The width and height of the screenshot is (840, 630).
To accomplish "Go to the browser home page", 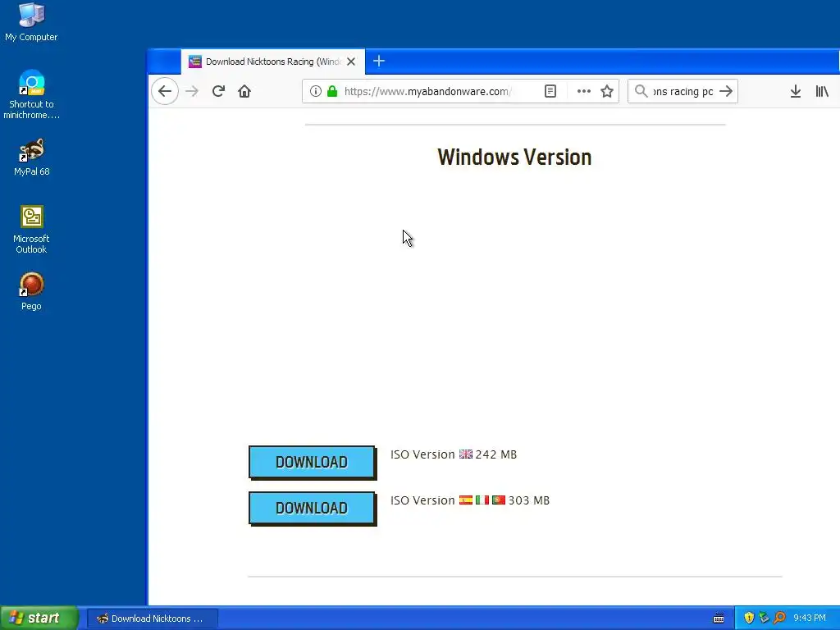I will pyautogui.click(x=244, y=91).
